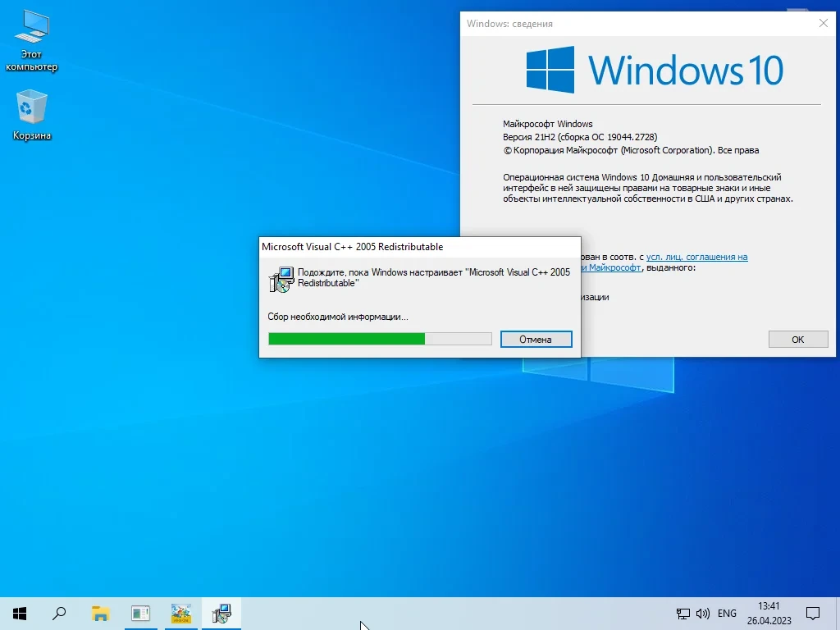Switch to the Windows: сведения taskbar app
840x630 pixels.
(x=140, y=614)
